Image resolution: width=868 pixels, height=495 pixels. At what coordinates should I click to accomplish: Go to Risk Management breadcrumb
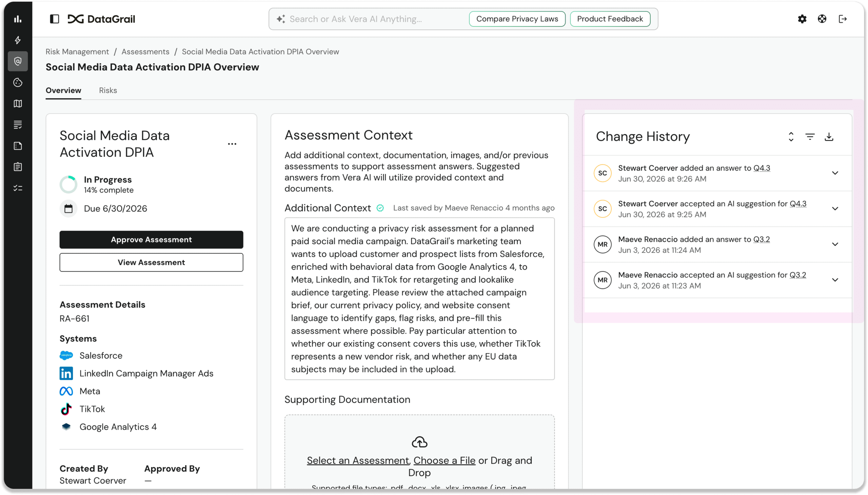pos(77,52)
